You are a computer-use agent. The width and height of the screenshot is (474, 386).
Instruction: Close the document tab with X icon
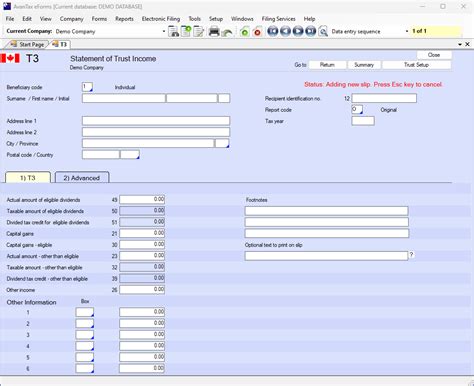467,44
